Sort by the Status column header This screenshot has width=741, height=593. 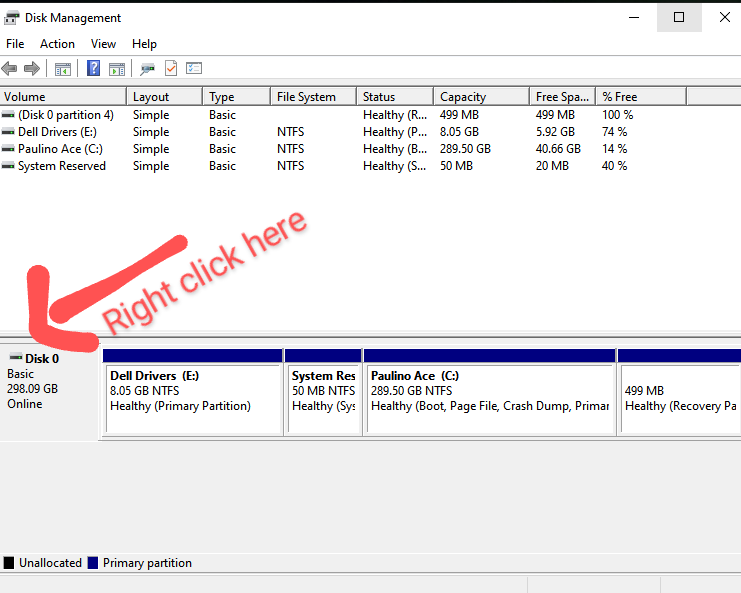(395, 97)
